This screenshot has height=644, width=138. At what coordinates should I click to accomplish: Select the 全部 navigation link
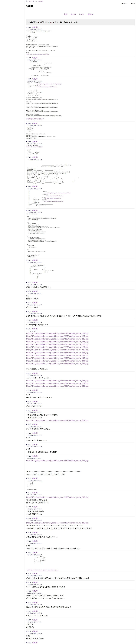pos(65,14)
